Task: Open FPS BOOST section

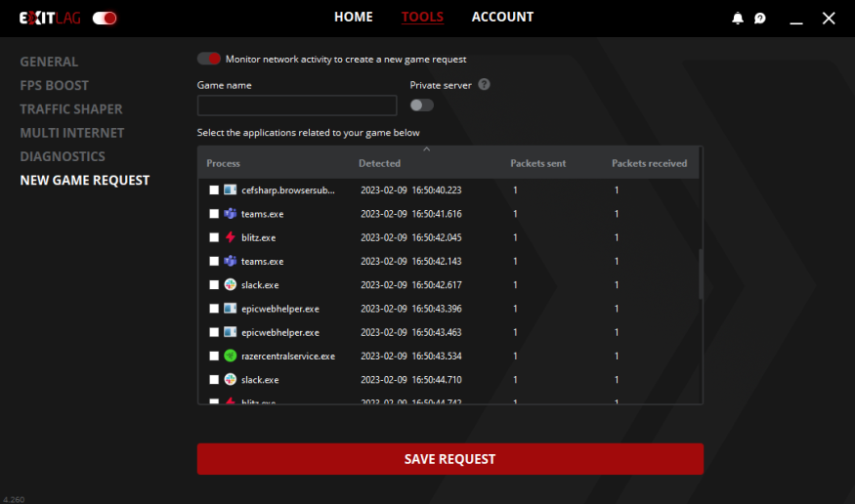Action: coord(54,86)
